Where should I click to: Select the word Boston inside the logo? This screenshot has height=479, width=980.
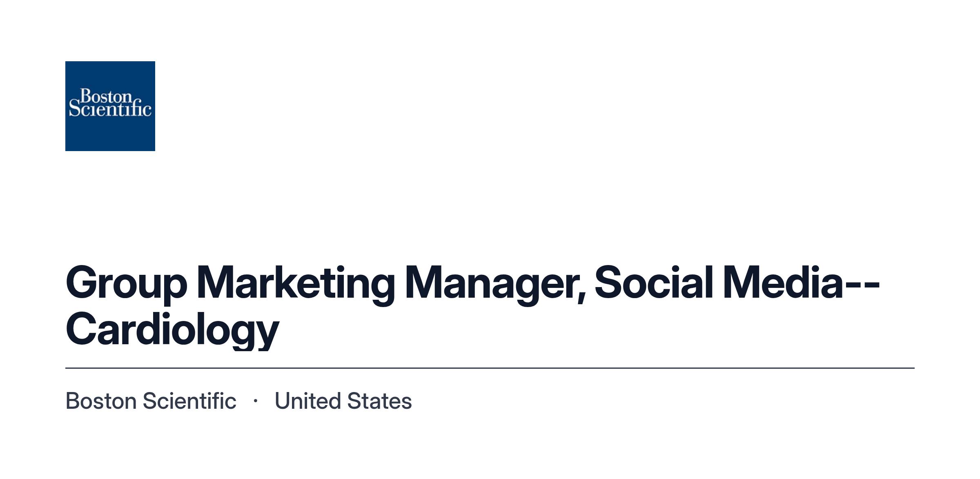[106, 96]
